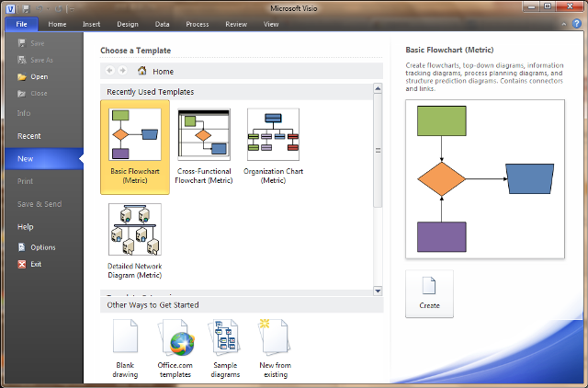Screen dimensions: 588x388
Task: Click the template list scrollbar thumb
Action: pyautogui.click(x=378, y=150)
